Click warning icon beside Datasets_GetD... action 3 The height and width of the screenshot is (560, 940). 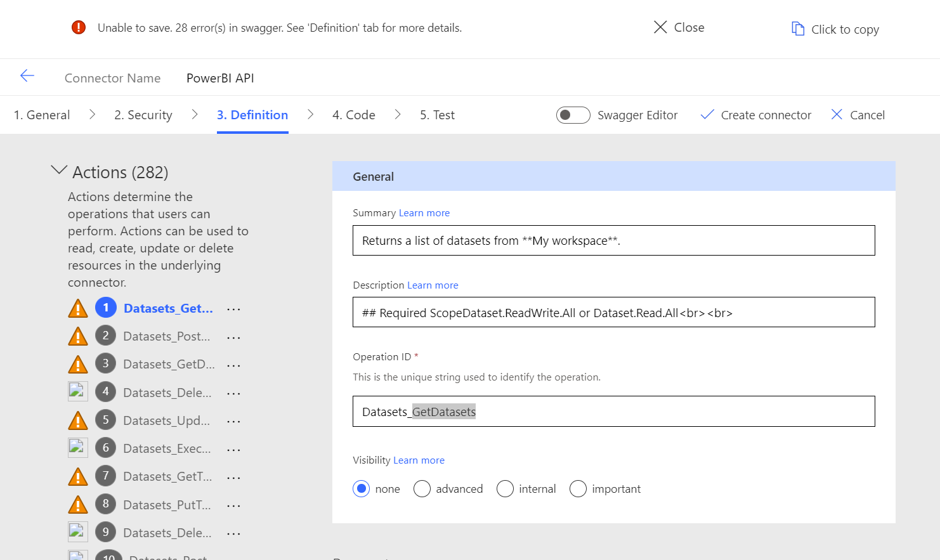click(78, 364)
